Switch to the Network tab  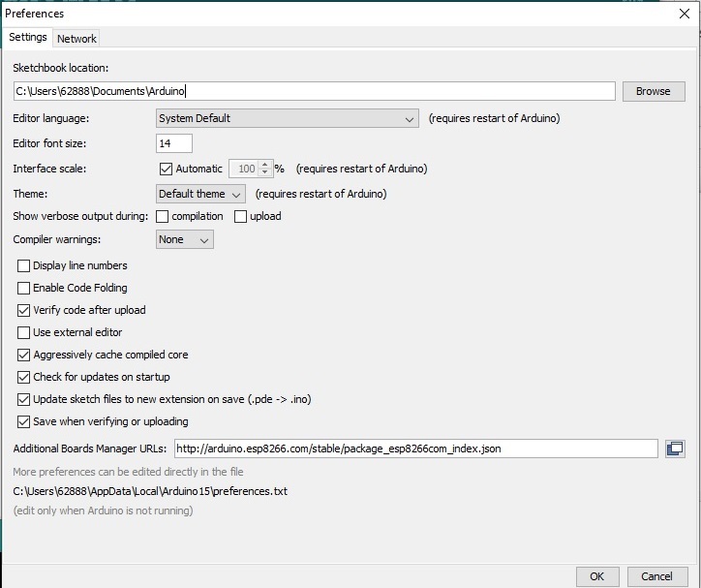pos(76,39)
